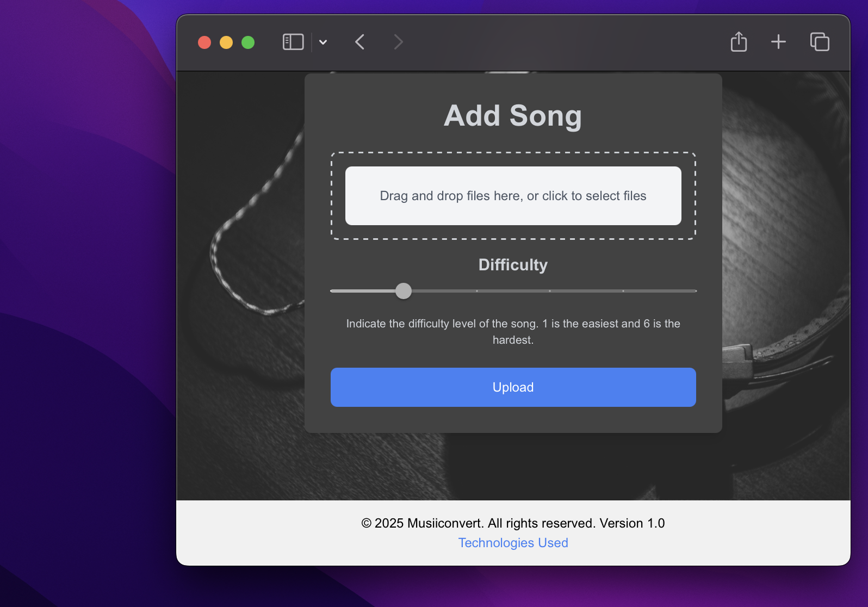The image size is (868, 607).
Task: Go forward with the right arrow
Action: [x=398, y=42]
